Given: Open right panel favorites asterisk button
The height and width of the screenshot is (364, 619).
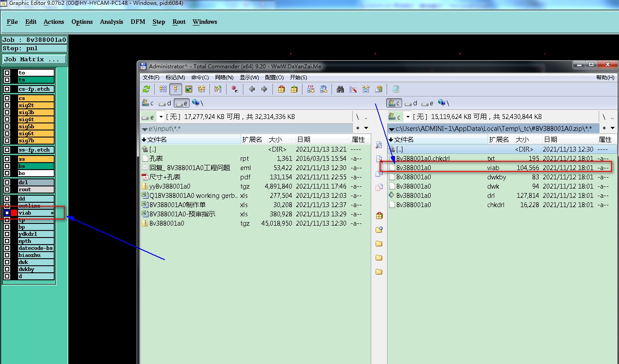Looking at the screenshot, I should 604,128.
